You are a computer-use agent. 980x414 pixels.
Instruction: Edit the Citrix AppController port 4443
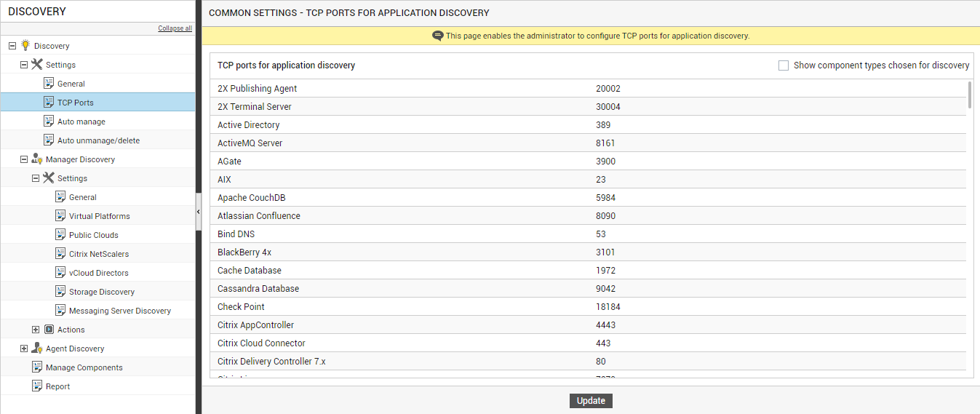click(x=606, y=325)
